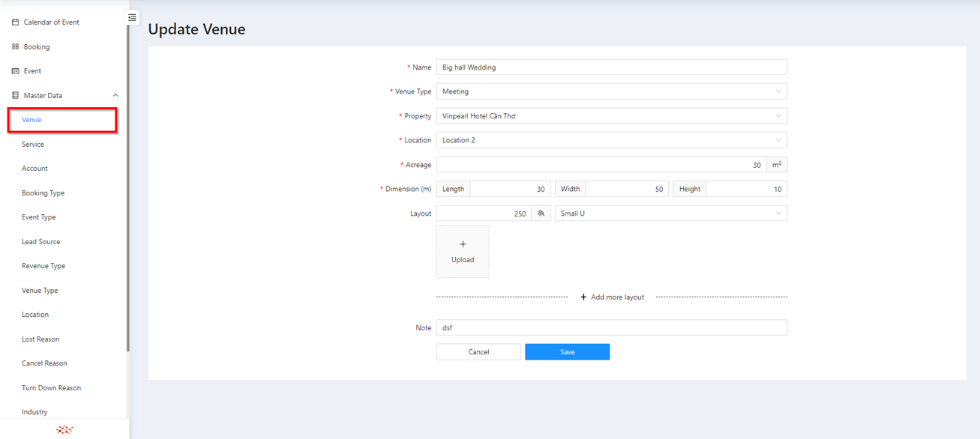Open the Venue Type dropdown
This screenshot has width=980, height=439.
(x=611, y=91)
